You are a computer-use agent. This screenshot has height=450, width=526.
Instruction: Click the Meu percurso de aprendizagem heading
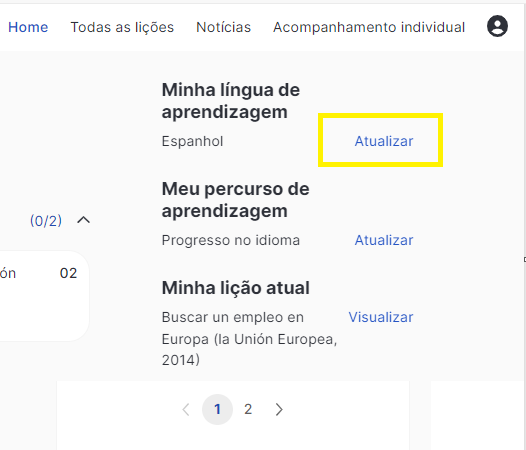(x=235, y=200)
